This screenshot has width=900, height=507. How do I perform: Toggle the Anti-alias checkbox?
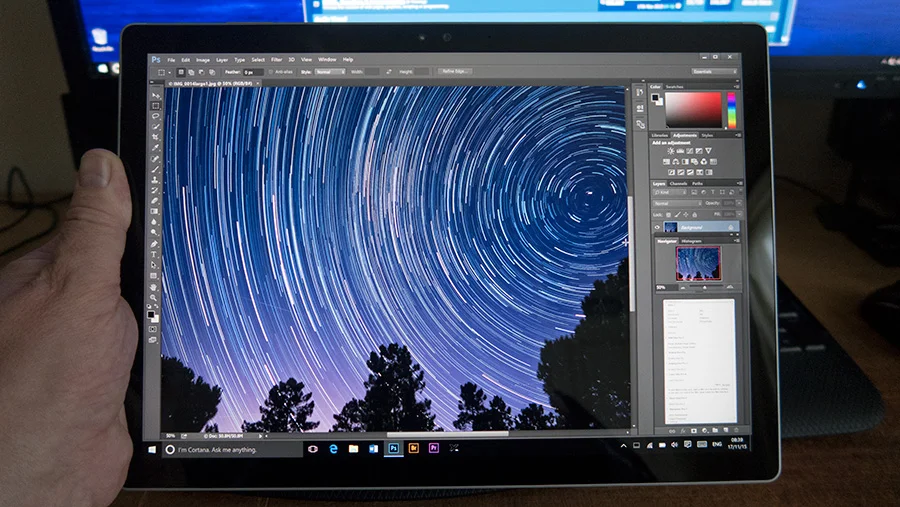pos(271,72)
